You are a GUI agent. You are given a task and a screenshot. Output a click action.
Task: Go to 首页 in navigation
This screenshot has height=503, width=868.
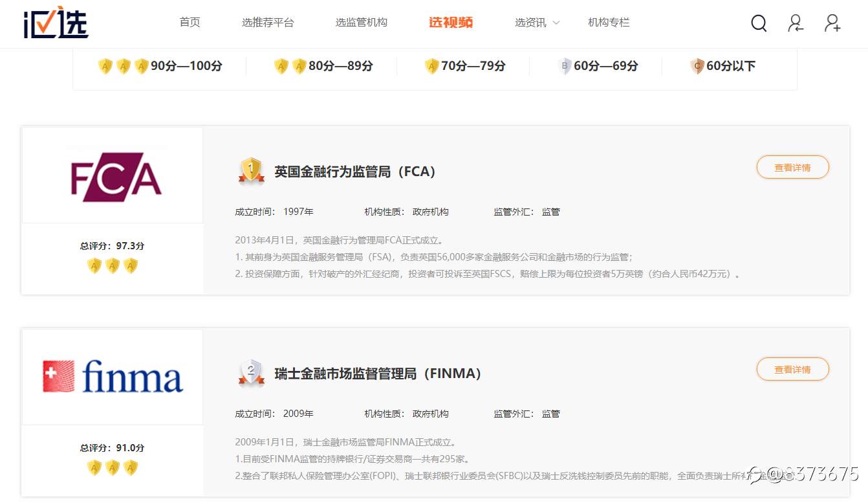click(x=190, y=23)
